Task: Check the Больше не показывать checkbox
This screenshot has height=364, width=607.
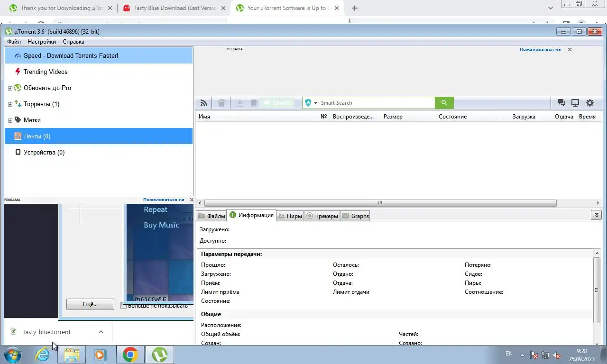Action: coord(124,306)
